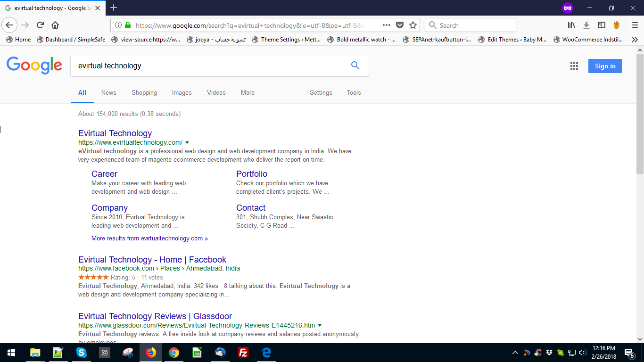The height and width of the screenshot is (362, 644).
Task: Click the blue Google search magnifier button
Action: click(x=355, y=66)
